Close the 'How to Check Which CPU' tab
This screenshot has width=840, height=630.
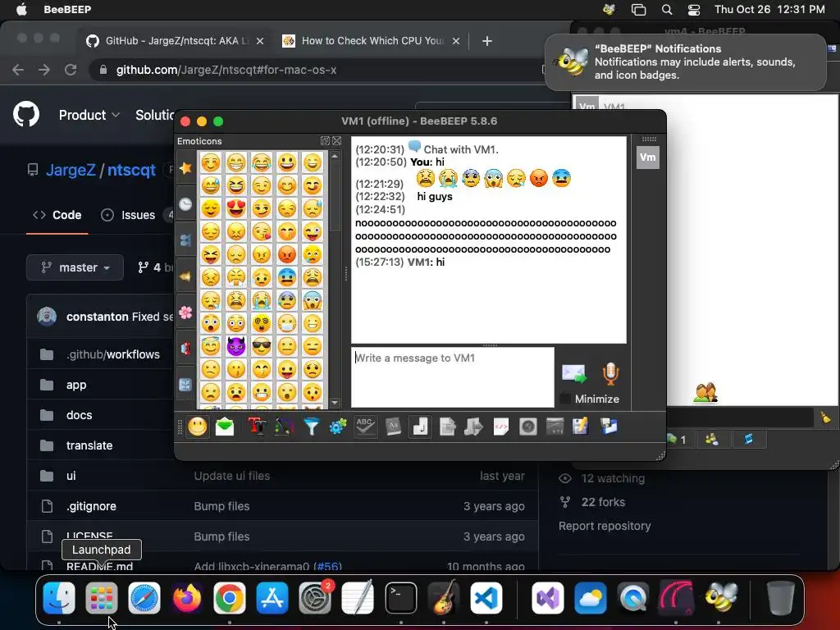(456, 41)
